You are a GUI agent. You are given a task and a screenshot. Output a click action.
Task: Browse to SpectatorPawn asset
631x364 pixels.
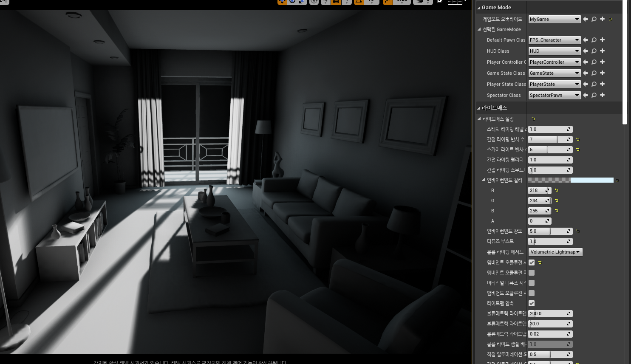pos(594,95)
